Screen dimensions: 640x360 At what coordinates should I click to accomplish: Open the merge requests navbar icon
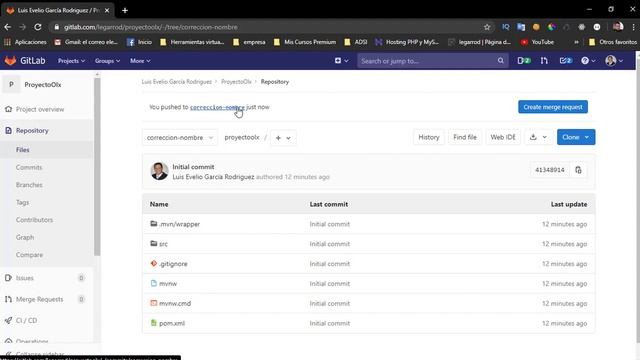544,60
